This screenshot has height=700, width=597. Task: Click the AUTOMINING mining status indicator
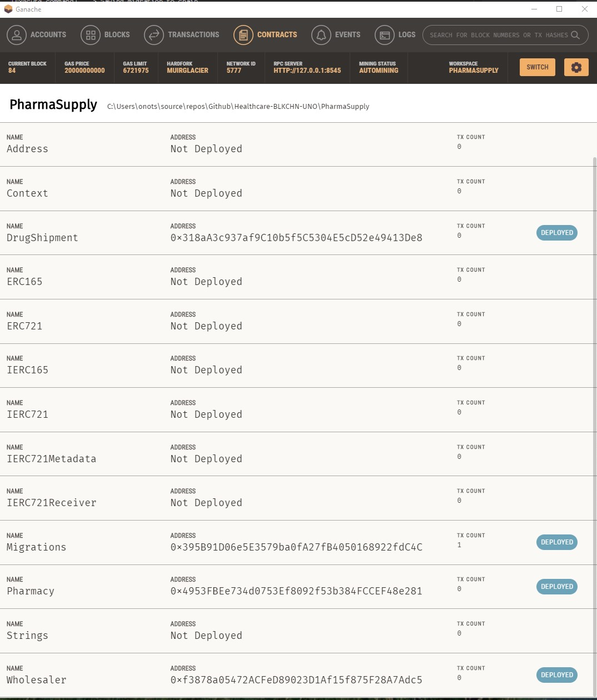[x=377, y=67]
